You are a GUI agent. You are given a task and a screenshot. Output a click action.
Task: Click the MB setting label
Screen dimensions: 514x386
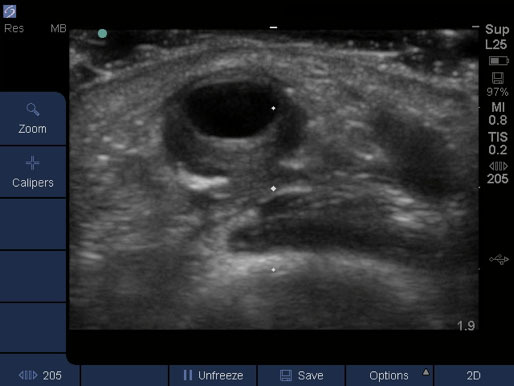coord(58,28)
